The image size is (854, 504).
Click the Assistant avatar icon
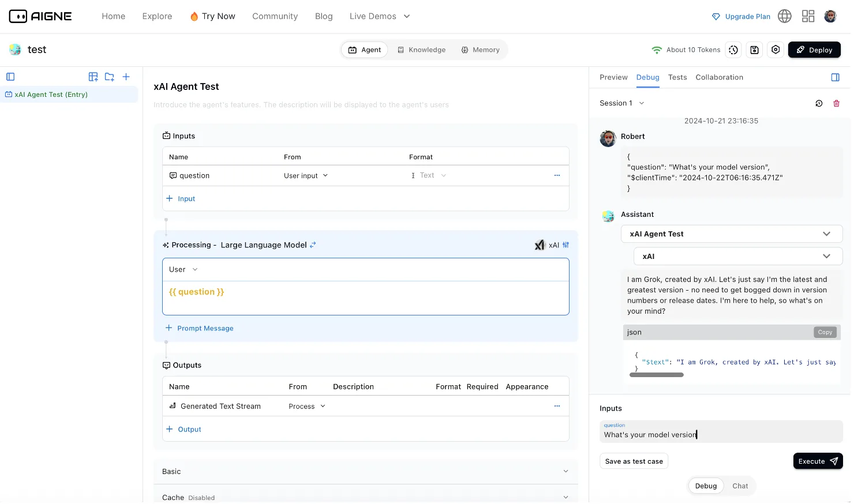(x=608, y=216)
